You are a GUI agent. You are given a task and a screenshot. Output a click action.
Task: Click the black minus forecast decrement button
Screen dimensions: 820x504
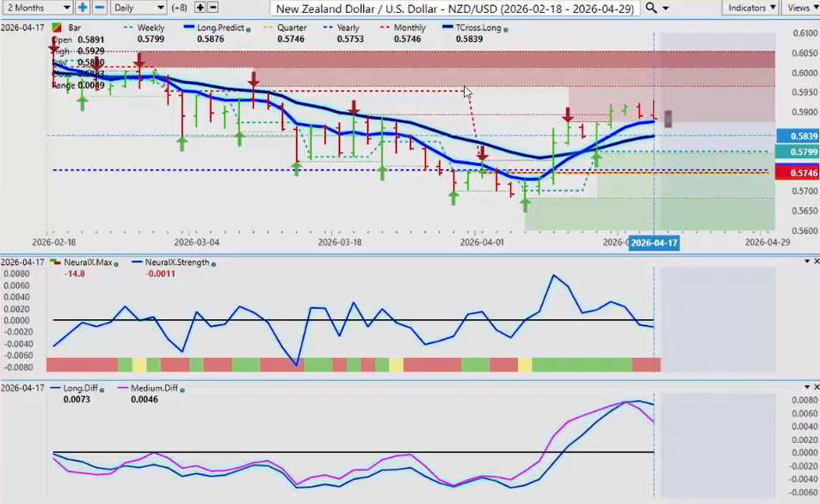click(x=213, y=8)
